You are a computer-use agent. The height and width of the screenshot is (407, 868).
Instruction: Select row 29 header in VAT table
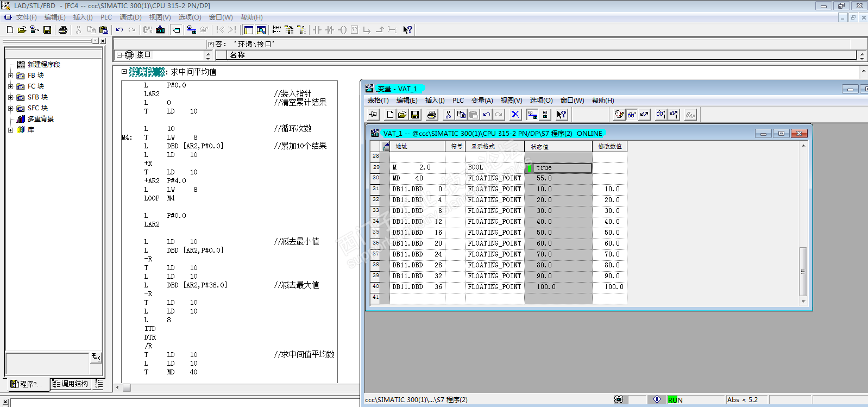click(x=375, y=167)
